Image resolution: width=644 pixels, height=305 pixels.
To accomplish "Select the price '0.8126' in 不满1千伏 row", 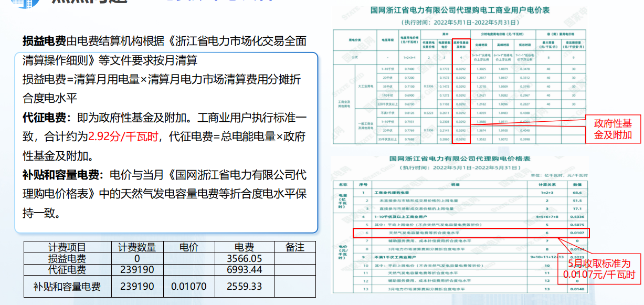I will coord(409,113).
